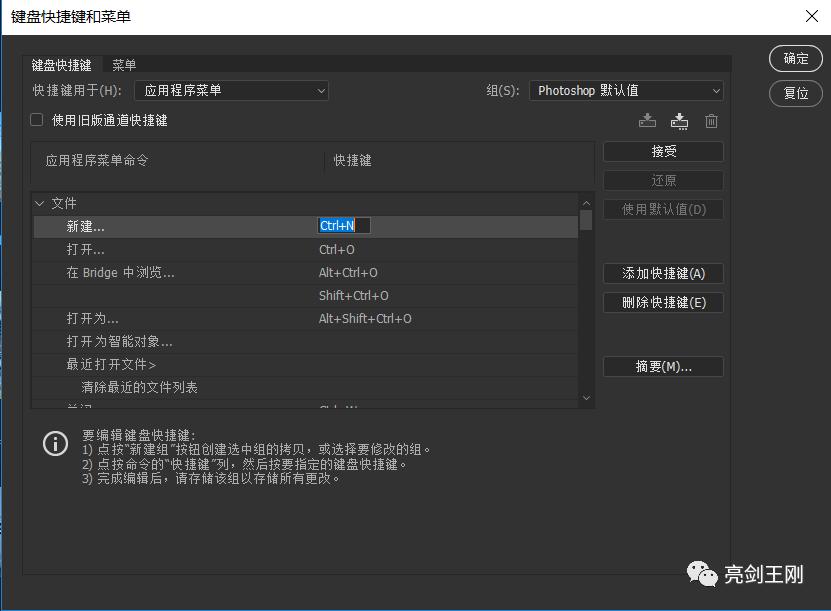Click the scrollbar down arrow in command list
The width and height of the screenshot is (831, 611).
click(587, 397)
